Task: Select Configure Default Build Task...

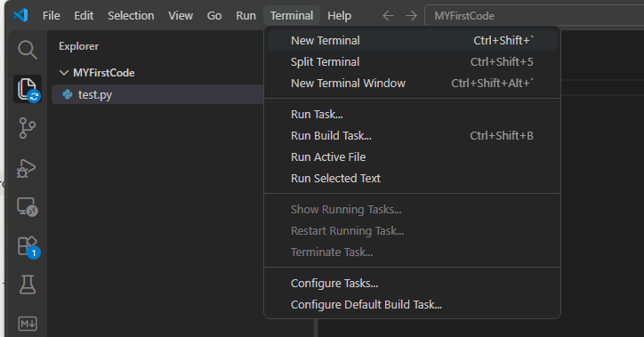Action: click(x=413, y=305)
